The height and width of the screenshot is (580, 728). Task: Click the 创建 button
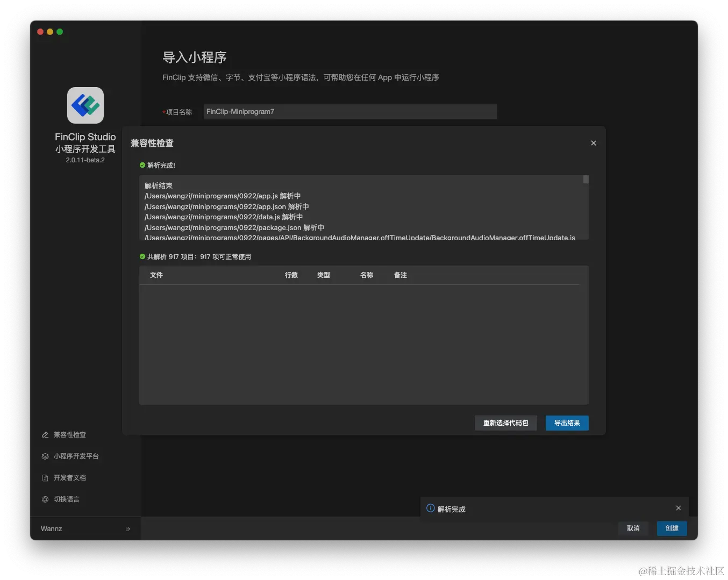point(672,528)
